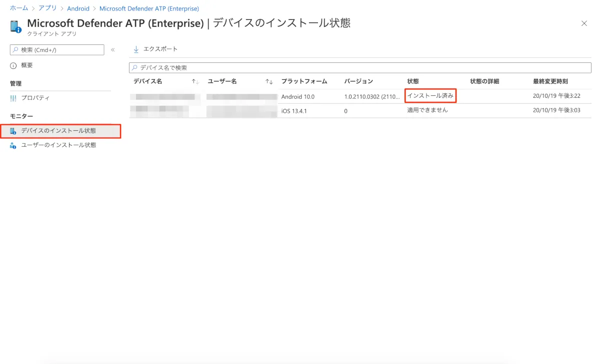Click the version 0 cell in iOS row

[x=346, y=111]
